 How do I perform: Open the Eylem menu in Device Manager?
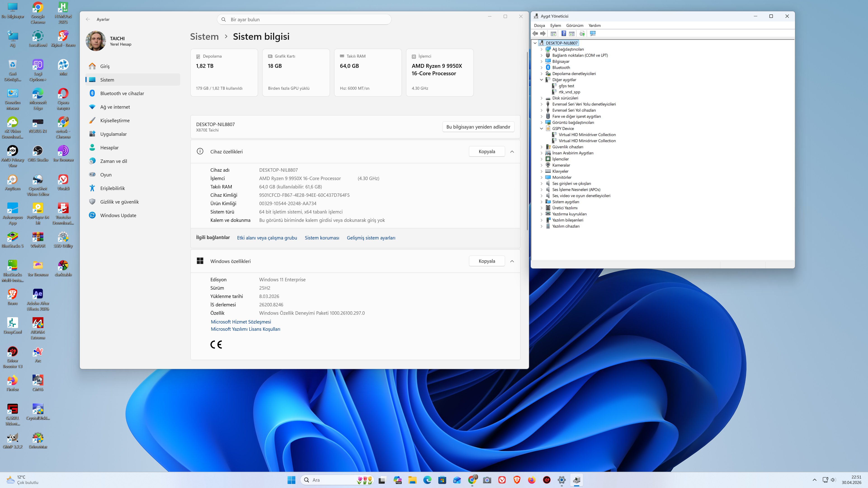pos(555,26)
